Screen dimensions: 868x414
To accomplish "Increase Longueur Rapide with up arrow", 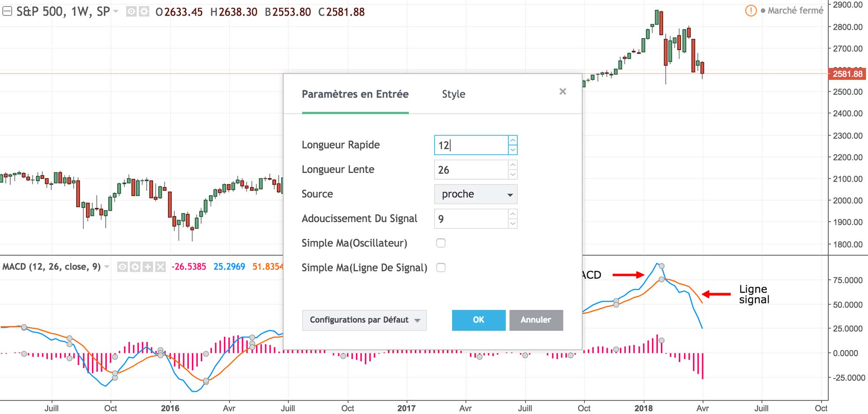I will tap(513, 140).
